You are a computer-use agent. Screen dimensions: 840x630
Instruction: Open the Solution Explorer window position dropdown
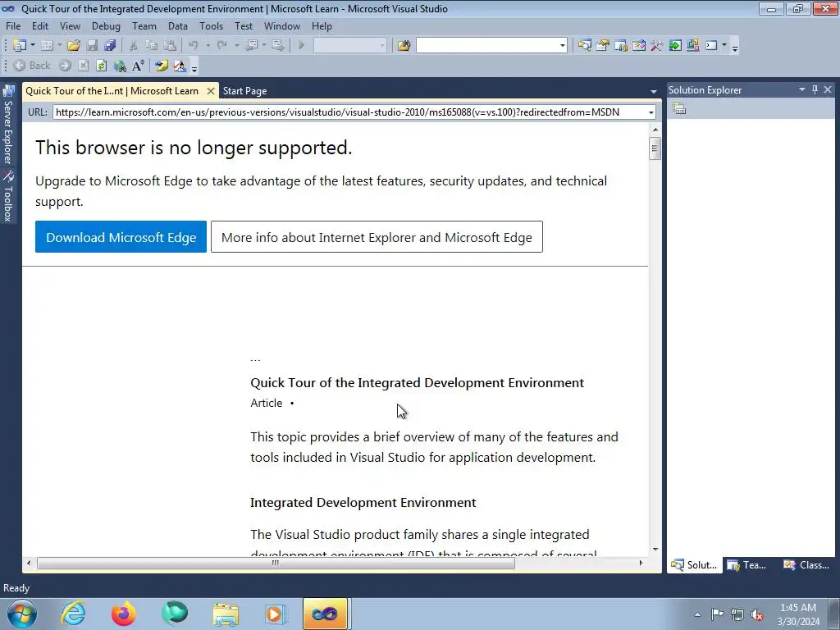tap(802, 89)
